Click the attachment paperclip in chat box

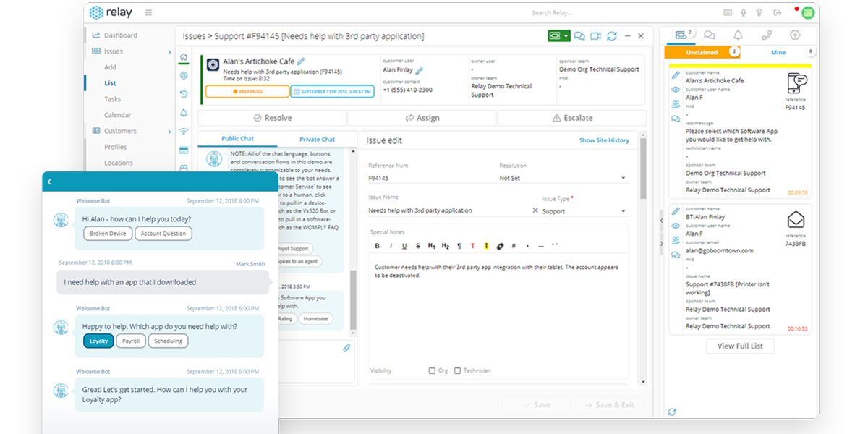click(346, 348)
